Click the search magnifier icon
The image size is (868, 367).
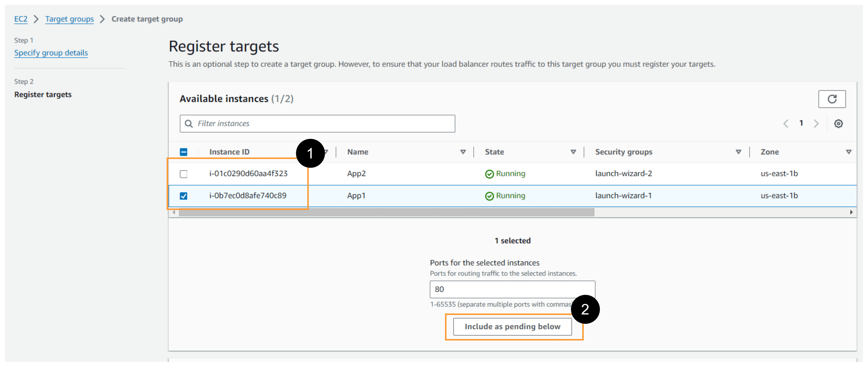pos(189,124)
